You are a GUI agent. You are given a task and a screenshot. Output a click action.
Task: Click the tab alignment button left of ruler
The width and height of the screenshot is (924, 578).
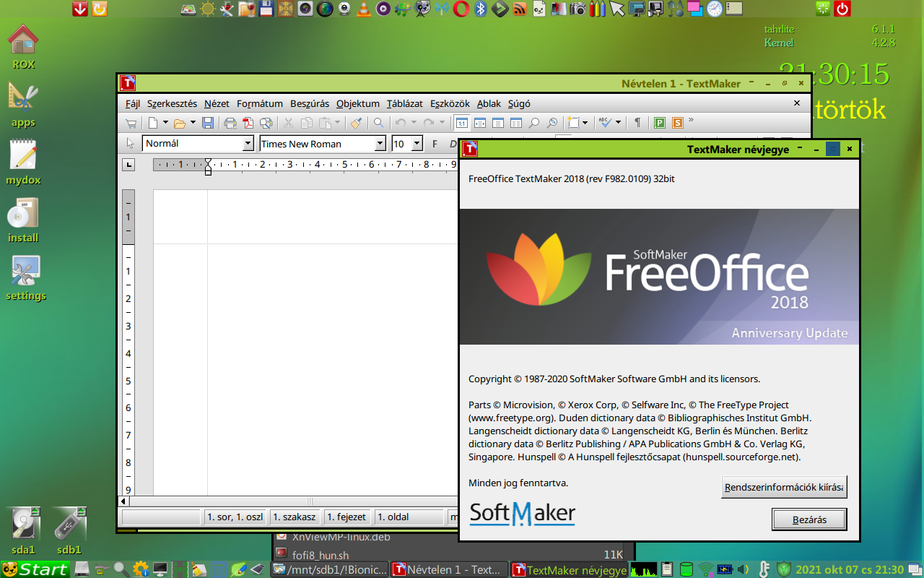(129, 165)
